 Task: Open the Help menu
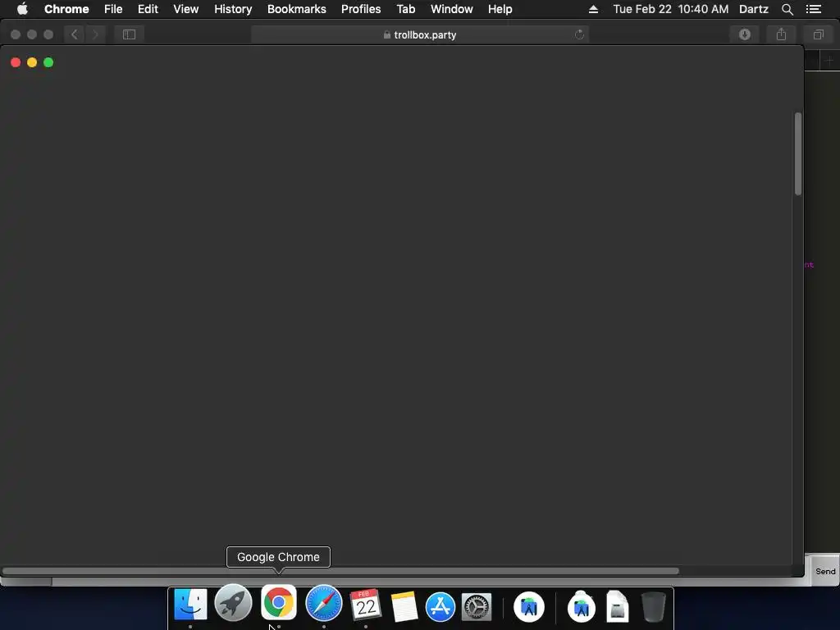click(500, 9)
